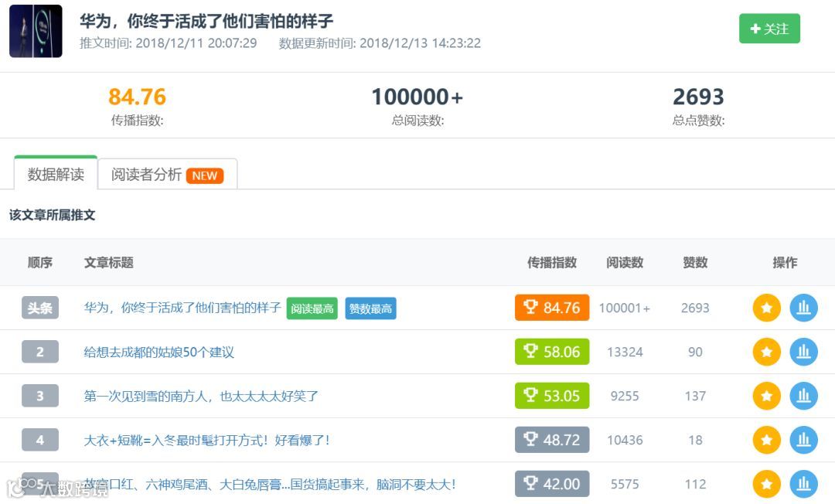
Task: Click the order number 2 badge
Action: coord(40,352)
